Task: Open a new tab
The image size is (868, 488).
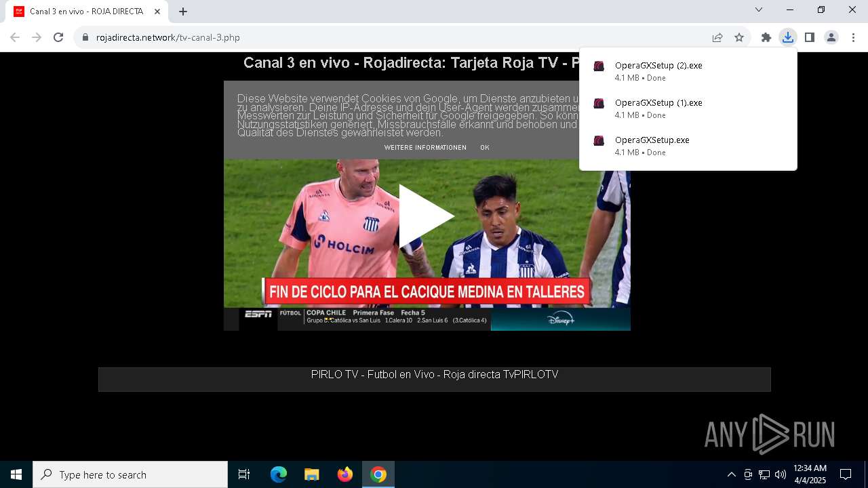Action: click(x=183, y=12)
